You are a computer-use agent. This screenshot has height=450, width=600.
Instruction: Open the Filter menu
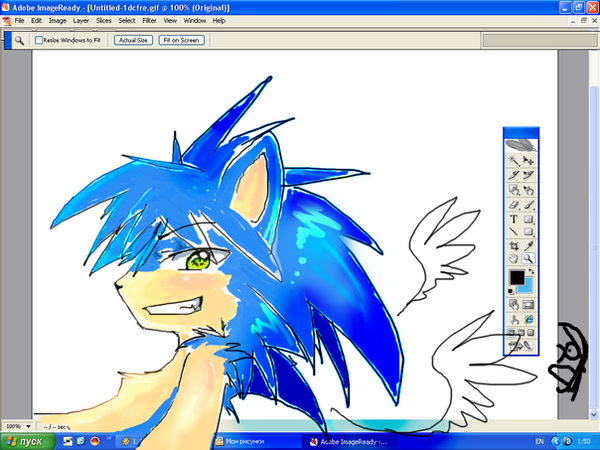(x=149, y=21)
